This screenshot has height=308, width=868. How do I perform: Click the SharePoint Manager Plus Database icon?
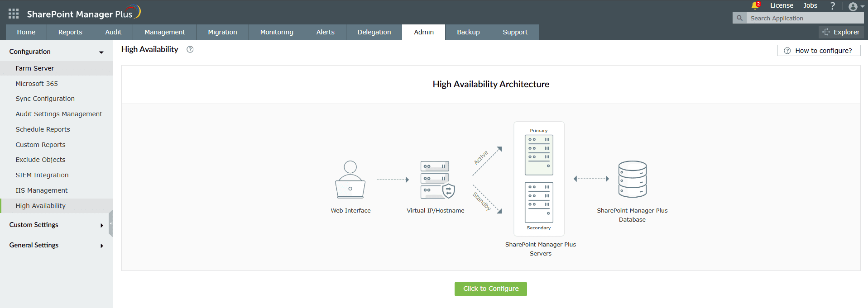[x=633, y=179]
